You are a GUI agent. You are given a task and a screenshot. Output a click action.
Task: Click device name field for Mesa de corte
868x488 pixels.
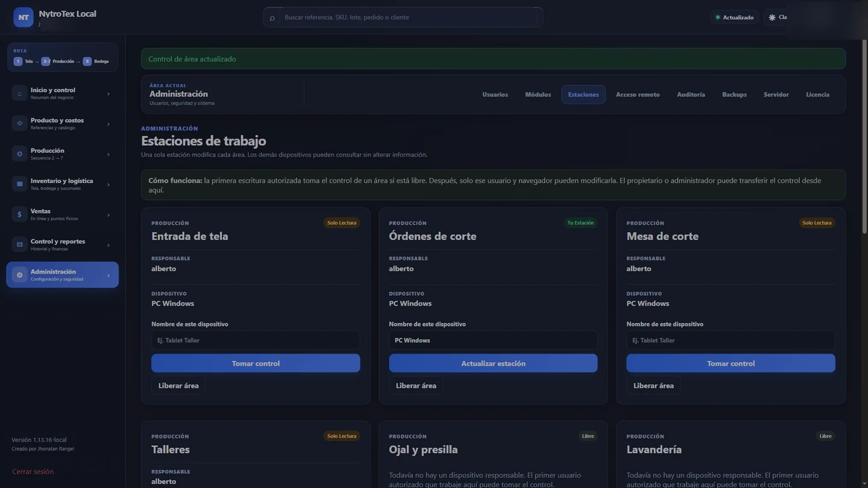coord(731,340)
